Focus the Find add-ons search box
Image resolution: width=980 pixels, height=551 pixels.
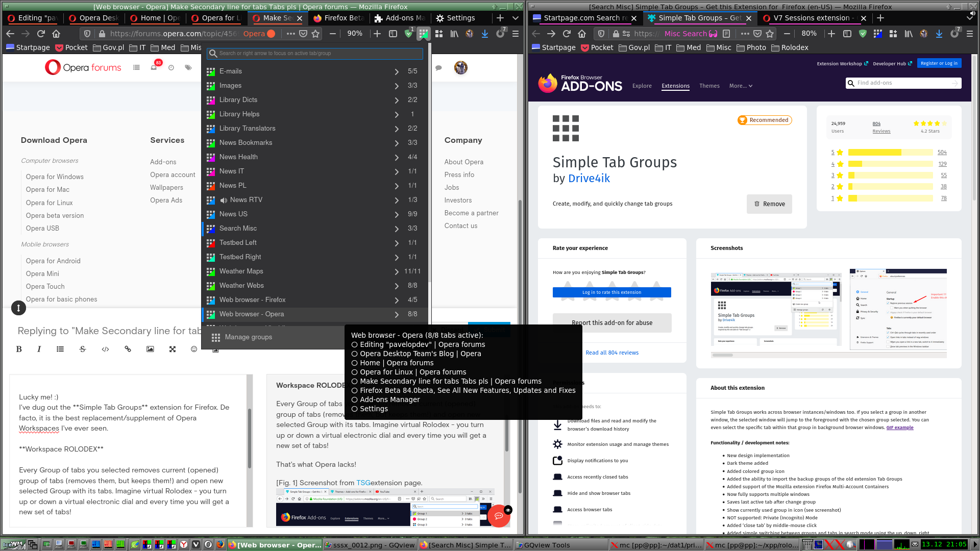tap(903, 83)
